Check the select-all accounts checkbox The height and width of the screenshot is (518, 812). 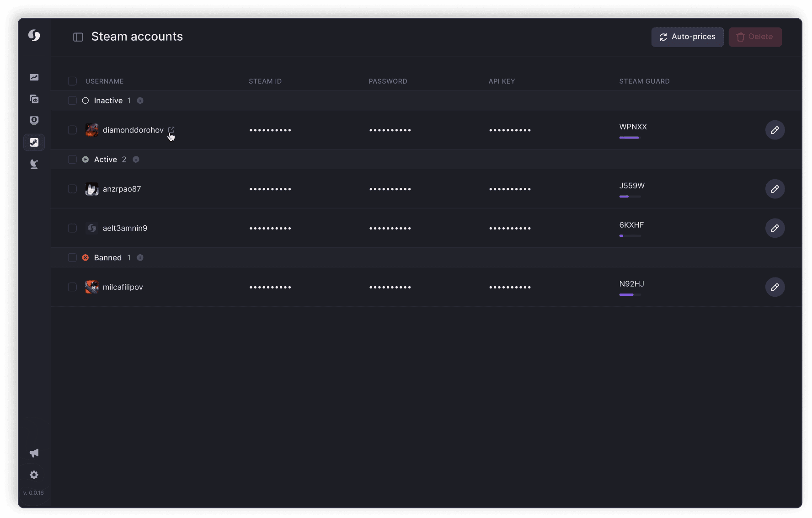72,81
